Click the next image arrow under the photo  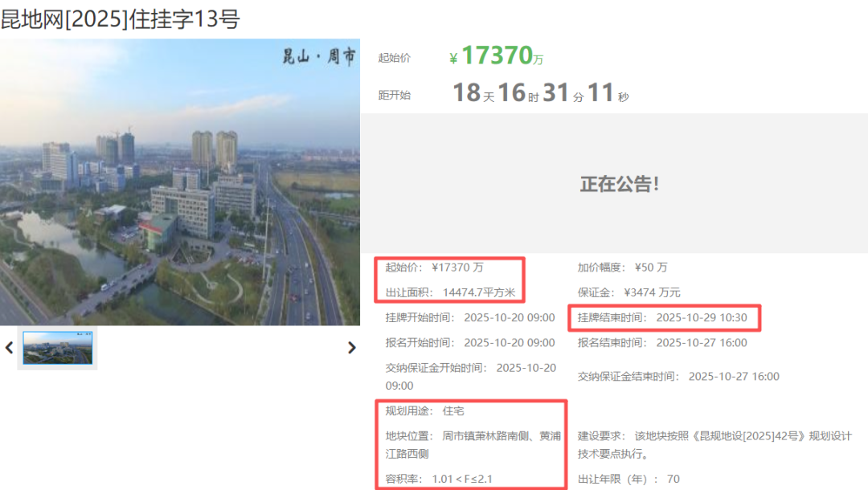click(351, 348)
